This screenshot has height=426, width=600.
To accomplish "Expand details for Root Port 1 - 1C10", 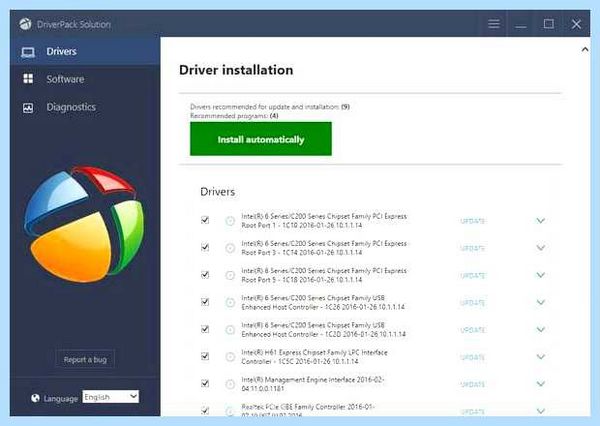I will click(540, 220).
